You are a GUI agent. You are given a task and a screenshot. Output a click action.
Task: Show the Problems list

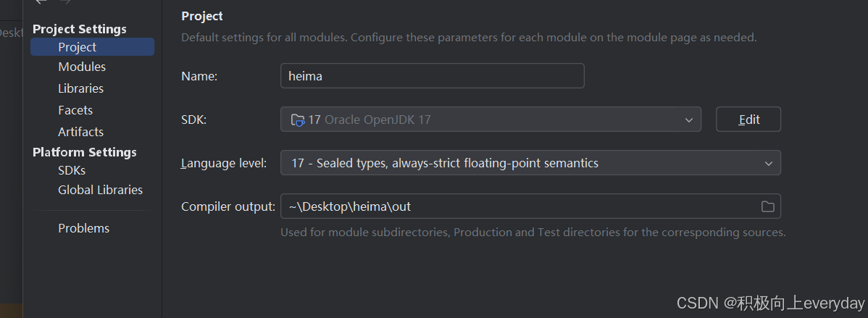83,228
